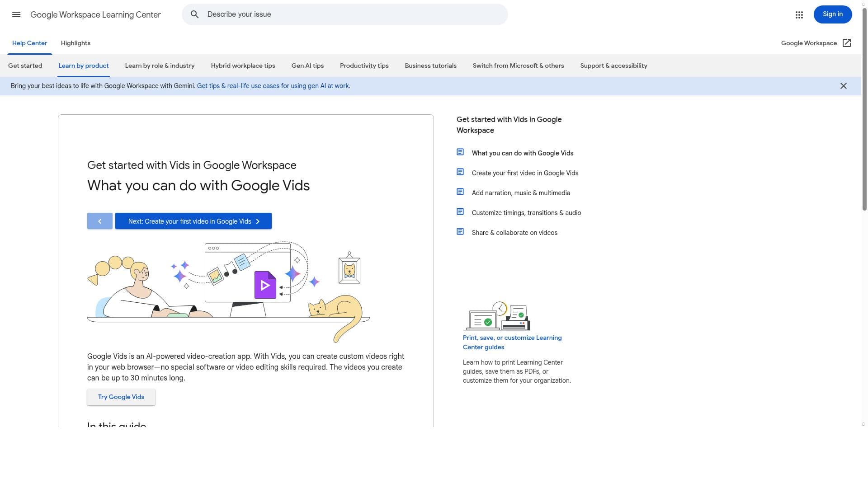Image resolution: width=868 pixels, height=488 pixels.
Task: Click the search magnifier icon
Action: tap(194, 14)
